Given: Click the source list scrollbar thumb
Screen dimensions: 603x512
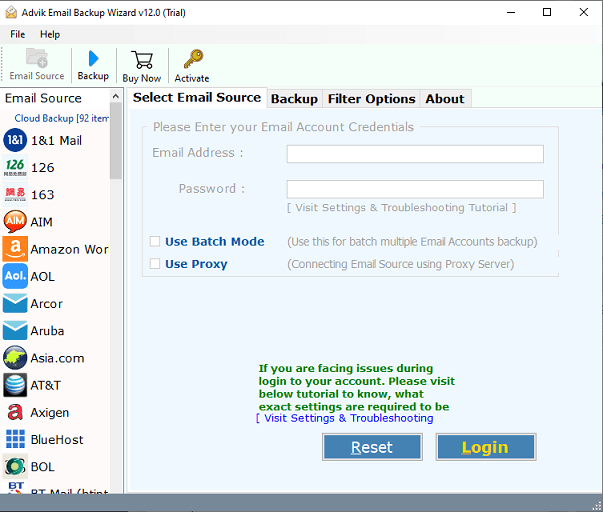Looking at the screenshot, I should tap(116, 142).
